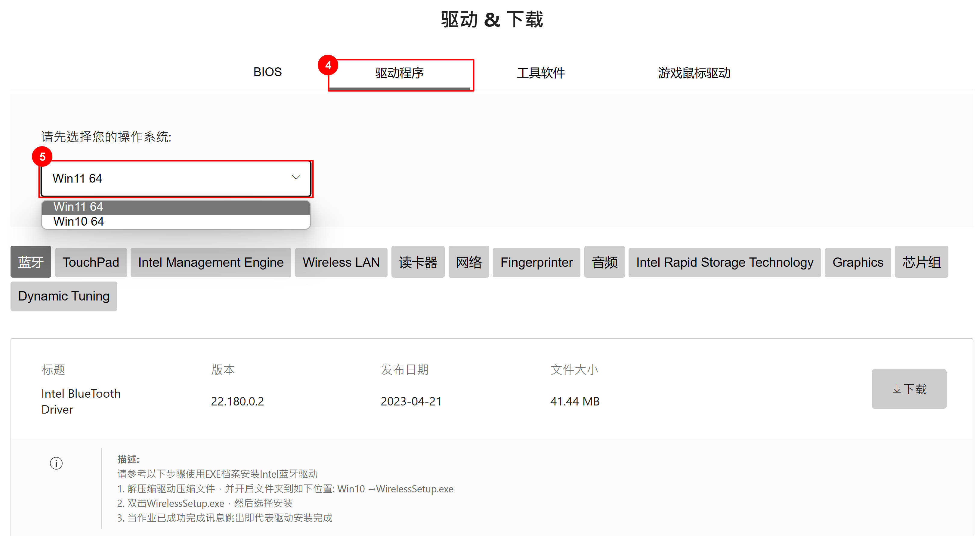This screenshot has height=536, width=980.
Task: Select the 驱动程序 tab
Action: (400, 73)
